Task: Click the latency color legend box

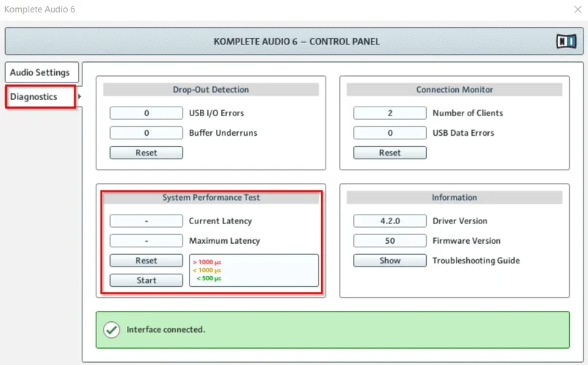Action: (x=254, y=271)
